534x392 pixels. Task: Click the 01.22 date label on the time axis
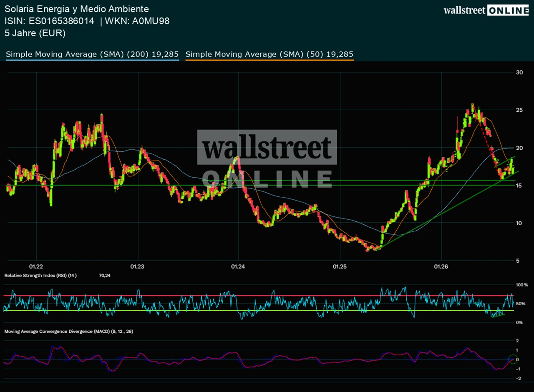tap(36, 266)
